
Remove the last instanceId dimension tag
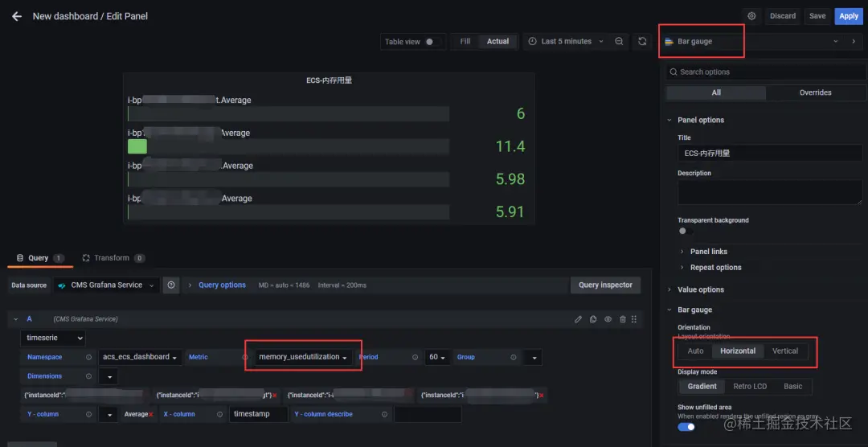tap(541, 396)
